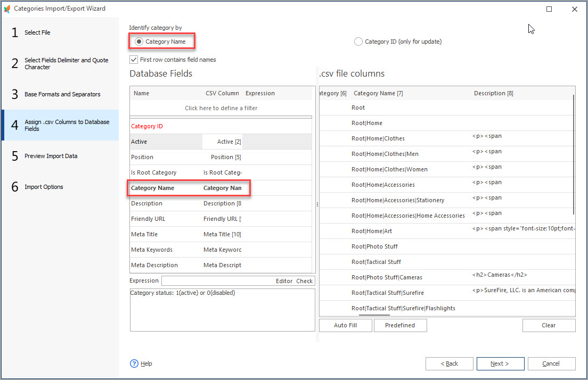
Task: Select Category ID (only for update) radio
Action: click(x=358, y=42)
